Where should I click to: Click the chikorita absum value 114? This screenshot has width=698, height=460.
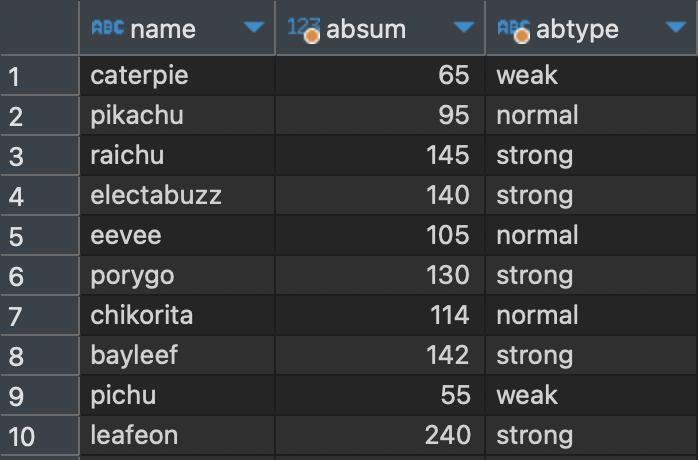point(380,316)
